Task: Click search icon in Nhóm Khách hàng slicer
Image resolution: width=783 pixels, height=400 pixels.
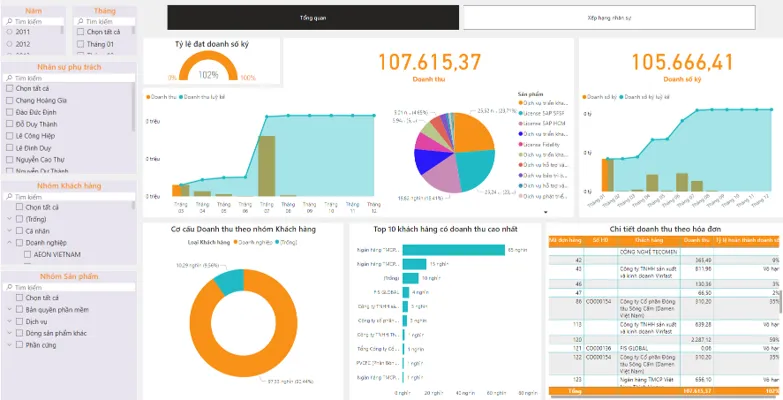Action: [x=9, y=197]
